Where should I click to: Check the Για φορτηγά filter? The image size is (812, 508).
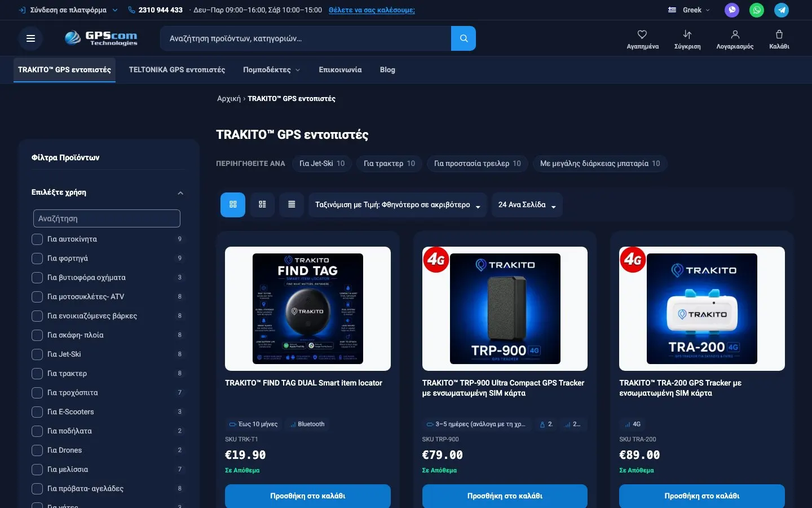[37, 259]
